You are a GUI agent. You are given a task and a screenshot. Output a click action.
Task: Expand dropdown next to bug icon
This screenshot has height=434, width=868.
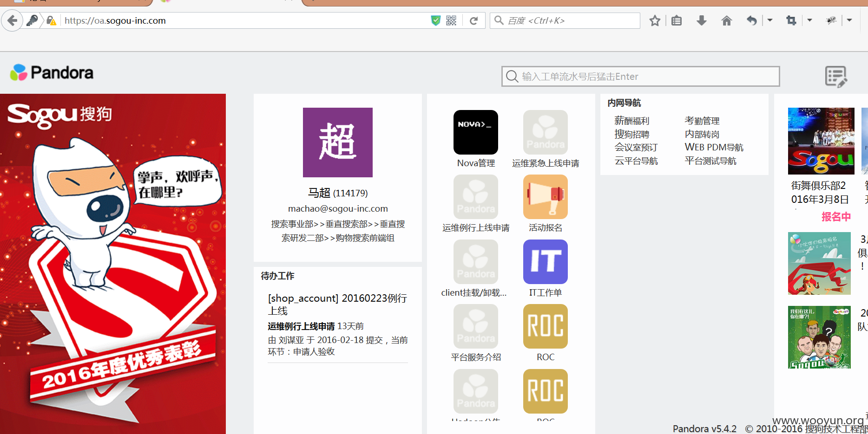[x=849, y=20]
